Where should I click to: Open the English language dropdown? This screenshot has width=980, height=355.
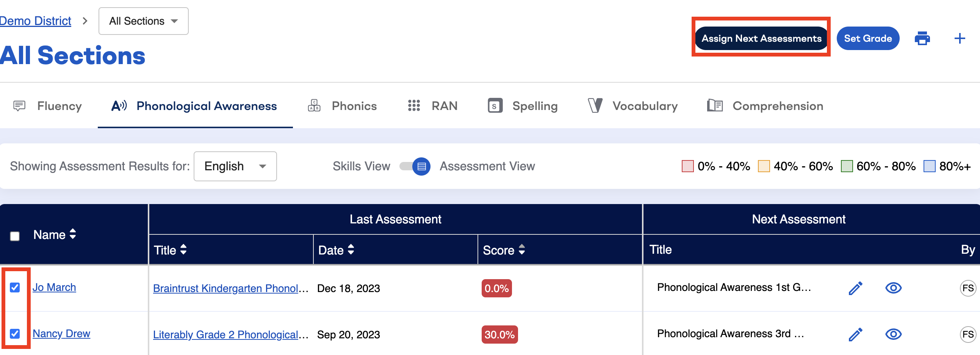[x=235, y=167]
